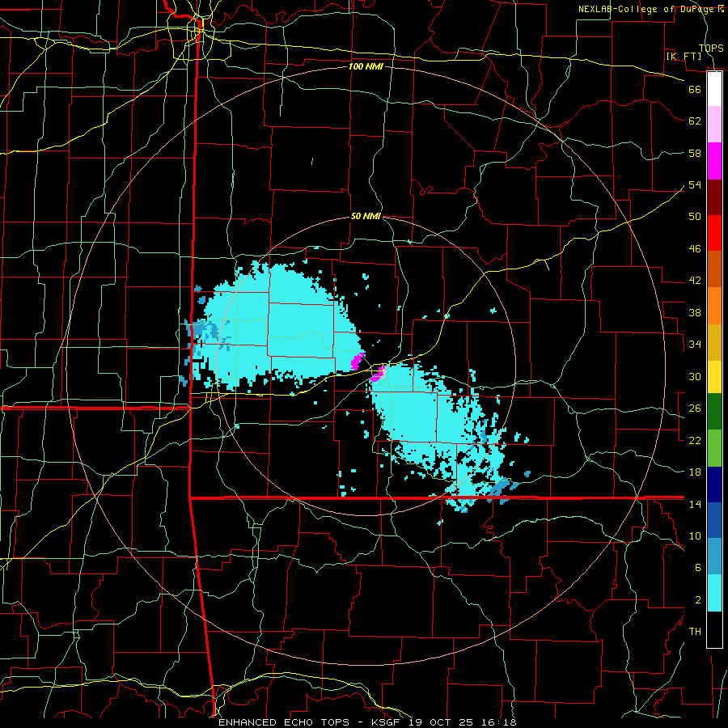
Task: Select the '46' legend value
Action: click(695, 248)
